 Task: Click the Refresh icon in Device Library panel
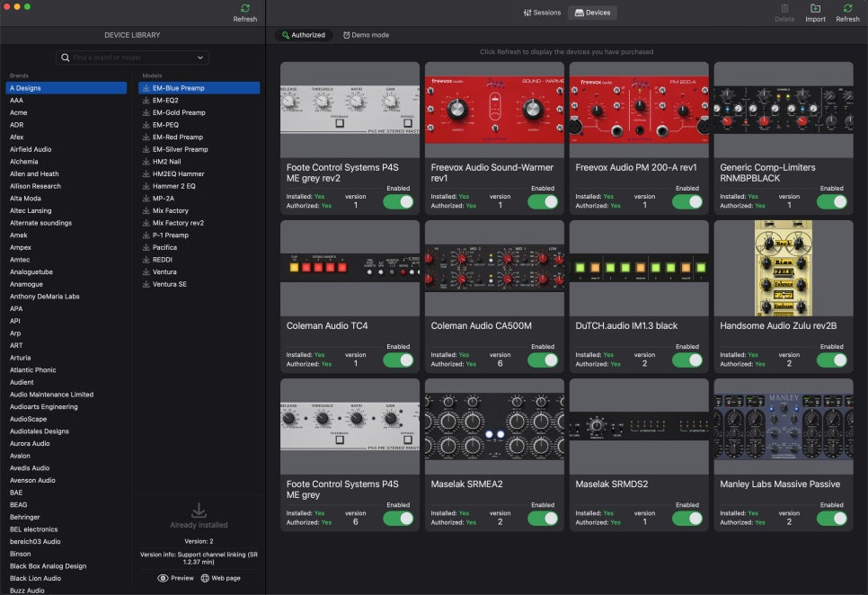(x=245, y=8)
